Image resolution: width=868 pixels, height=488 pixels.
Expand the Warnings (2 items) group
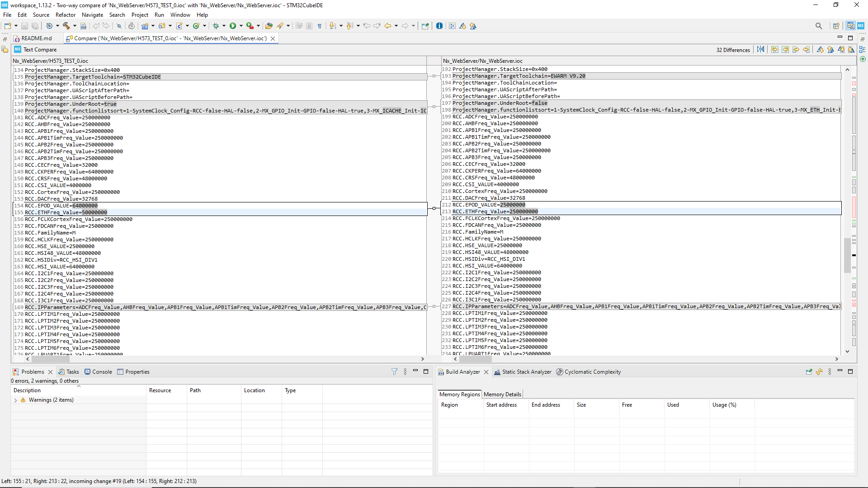point(16,400)
